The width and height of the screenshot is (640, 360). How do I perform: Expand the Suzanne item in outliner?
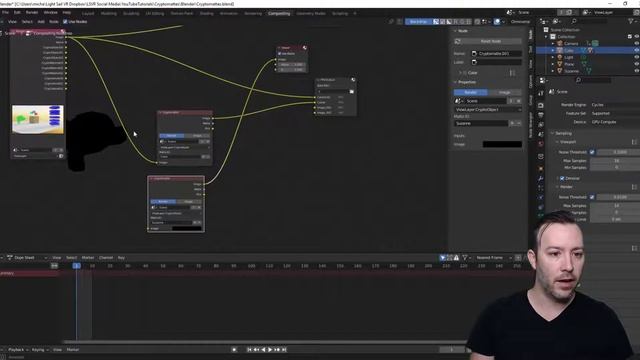pos(553,71)
